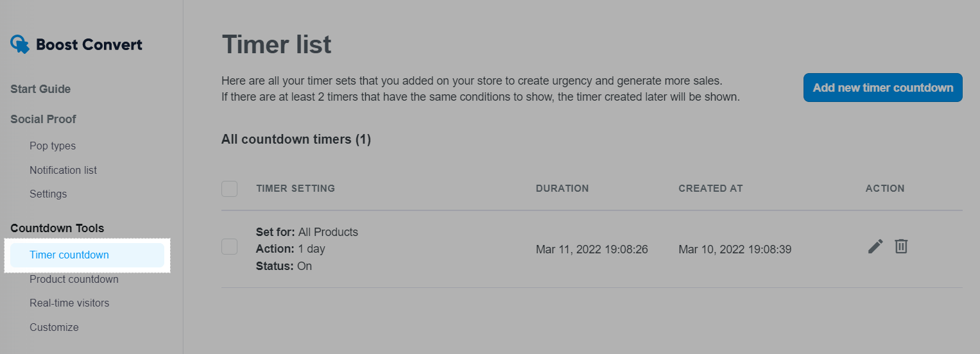Viewport: 980px width, 354px height.
Task: Open Settings under Social Proof
Action: [48, 194]
